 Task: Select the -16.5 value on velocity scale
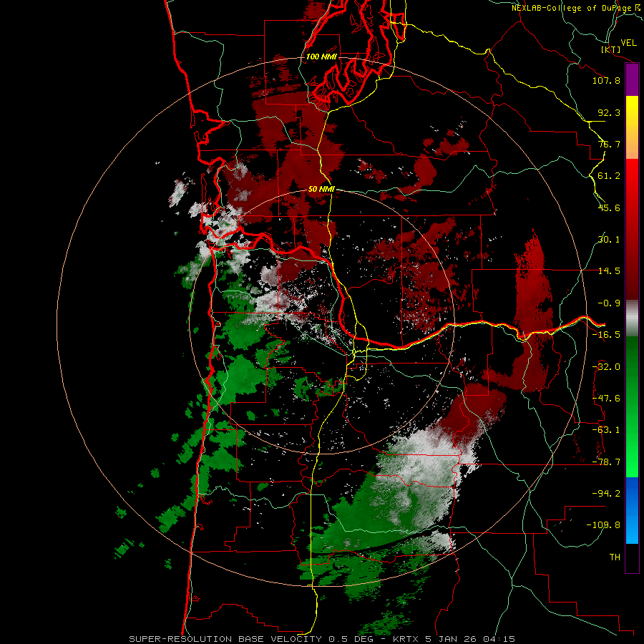[606, 335]
